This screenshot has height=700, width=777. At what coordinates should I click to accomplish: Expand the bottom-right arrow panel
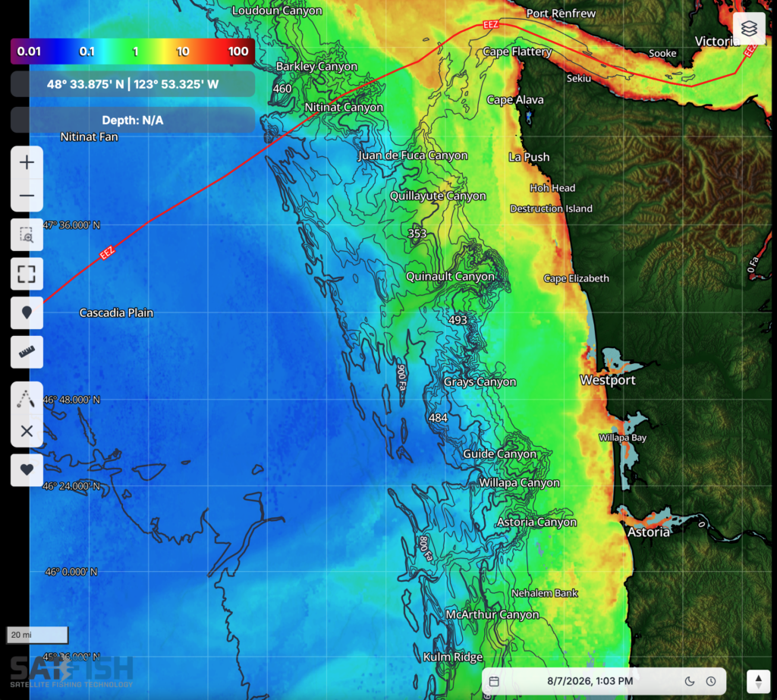(x=758, y=682)
